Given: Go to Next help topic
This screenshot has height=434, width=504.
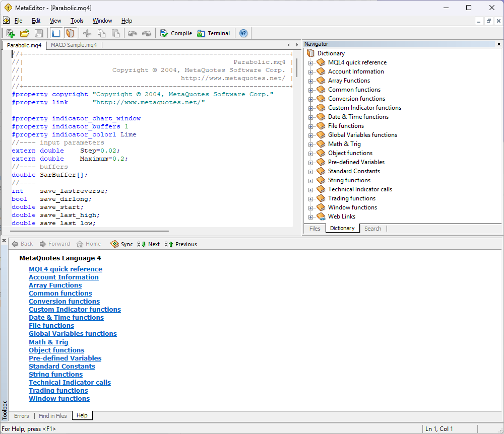Looking at the screenshot, I should (x=149, y=244).
